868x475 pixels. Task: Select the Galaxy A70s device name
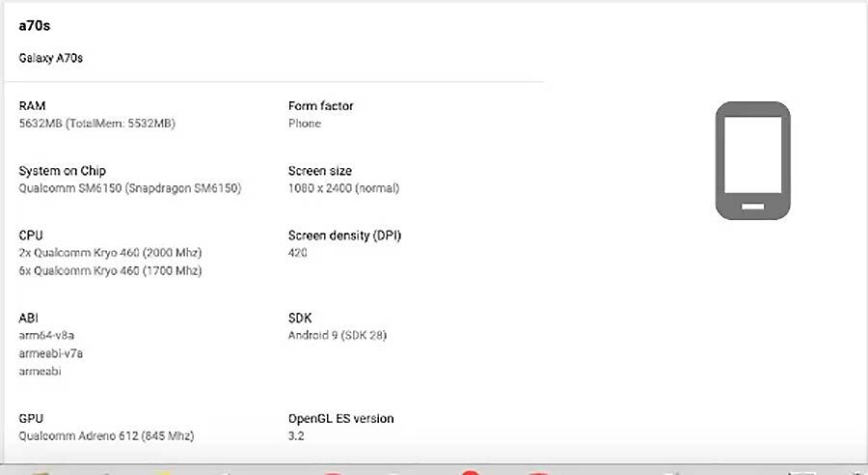tap(51, 58)
